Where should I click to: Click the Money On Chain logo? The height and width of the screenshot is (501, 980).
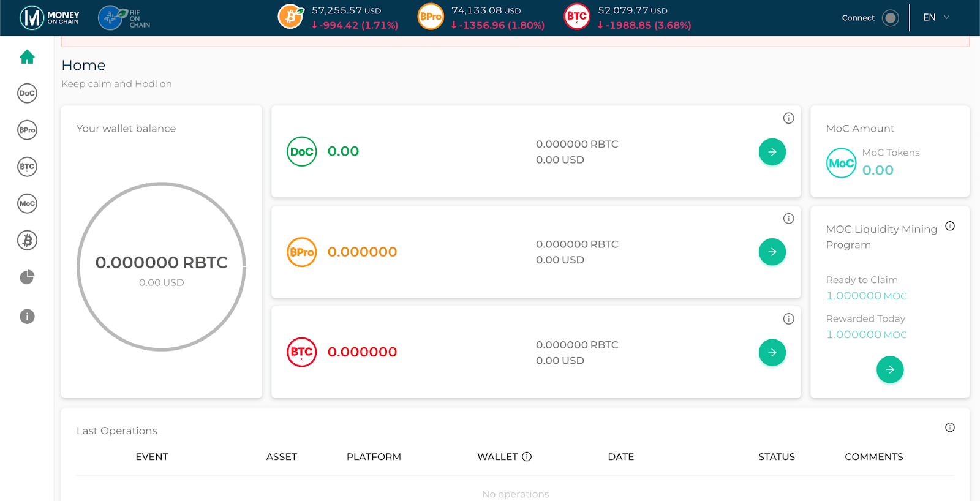point(50,18)
